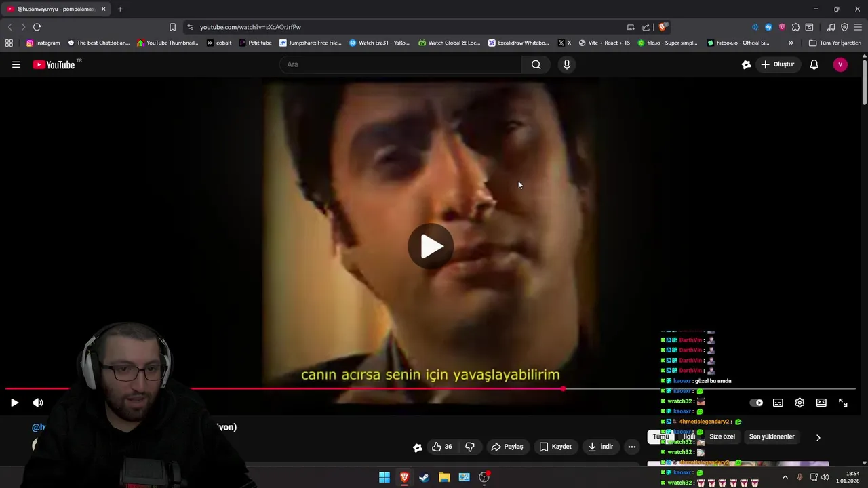Save the video with Kaydet
This screenshot has height=488, width=868.
coord(555,447)
